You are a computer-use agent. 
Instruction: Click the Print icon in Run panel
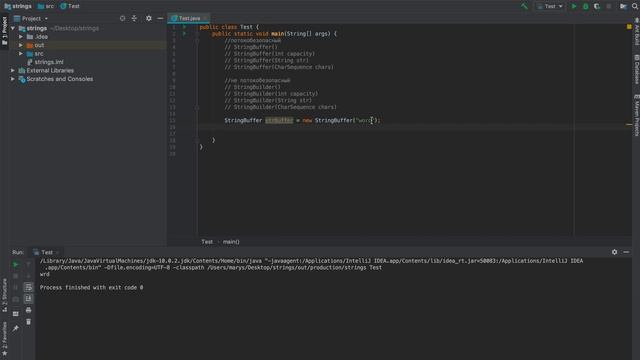pos(28,311)
